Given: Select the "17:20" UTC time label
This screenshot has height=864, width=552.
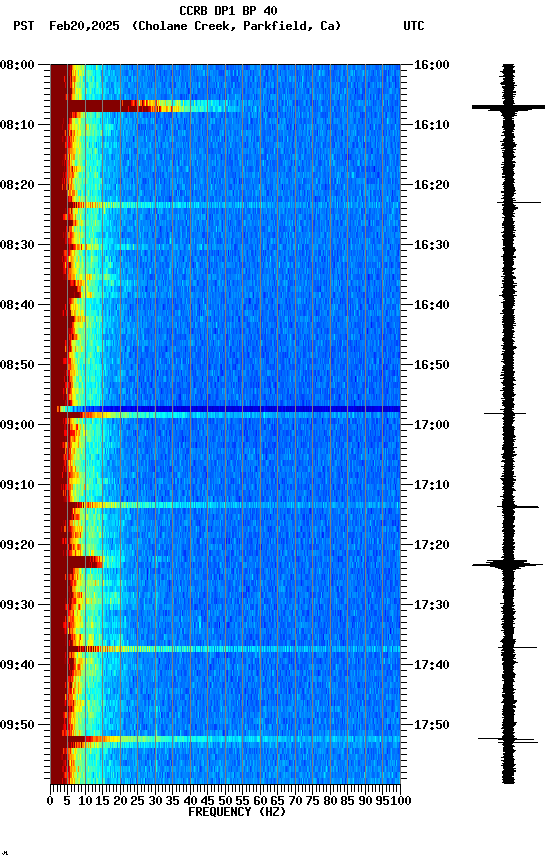Looking at the screenshot, I should coord(432,545).
